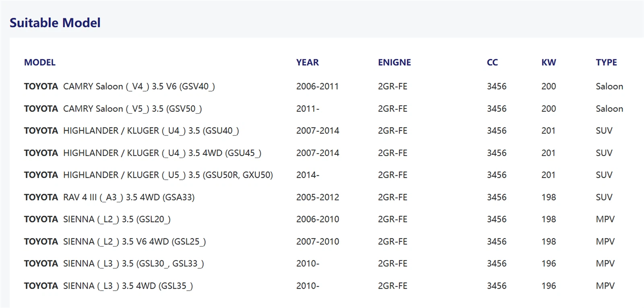This screenshot has width=644, height=308.
Task: Click the CC column header
Action: pos(492,62)
